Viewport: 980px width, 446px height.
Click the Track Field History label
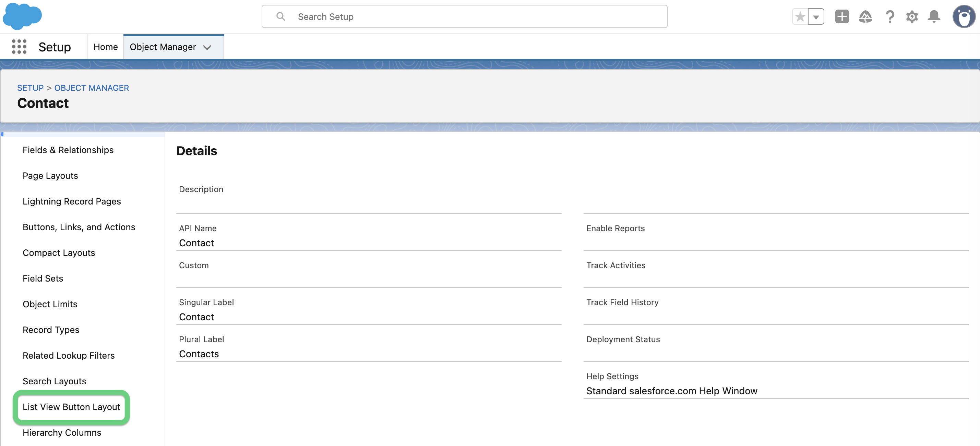pyautogui.click(x=622, y=302)
